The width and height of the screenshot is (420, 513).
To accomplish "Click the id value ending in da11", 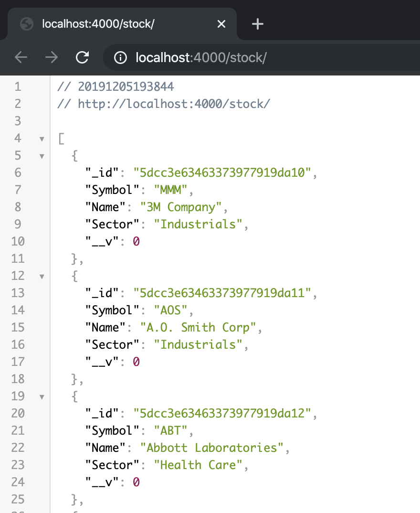I will (222, 293).
